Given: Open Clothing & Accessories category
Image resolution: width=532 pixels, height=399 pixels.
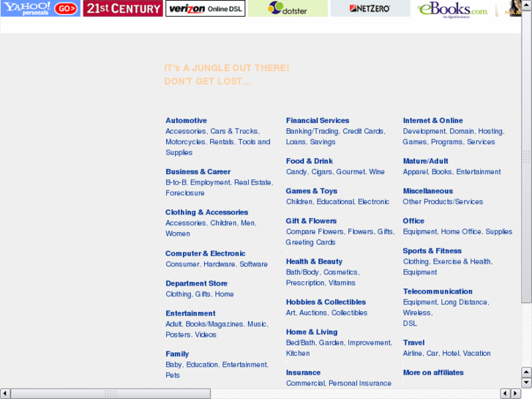Looking at the screenshot, I should [206, 212].
